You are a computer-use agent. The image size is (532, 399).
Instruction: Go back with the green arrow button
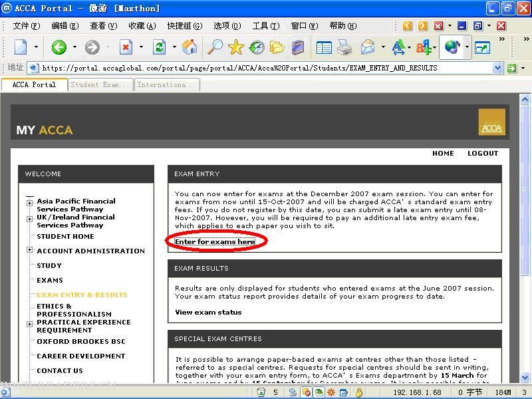[59, 47]
